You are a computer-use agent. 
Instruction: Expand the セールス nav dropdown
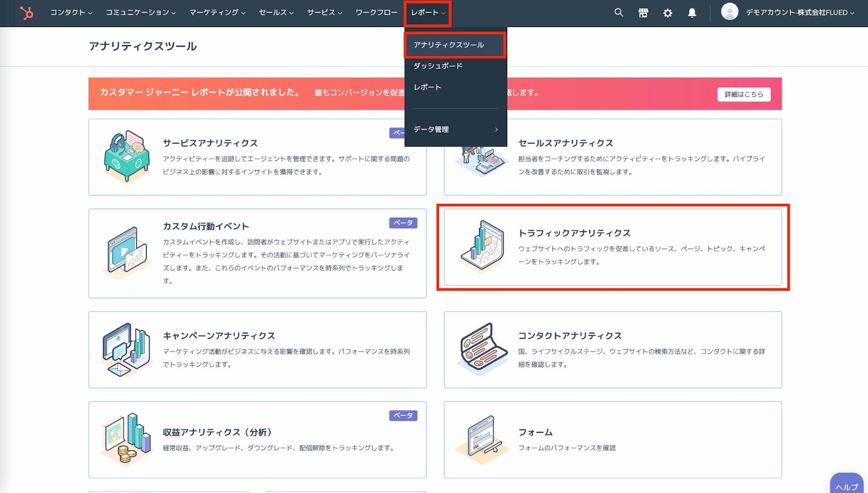276,12
